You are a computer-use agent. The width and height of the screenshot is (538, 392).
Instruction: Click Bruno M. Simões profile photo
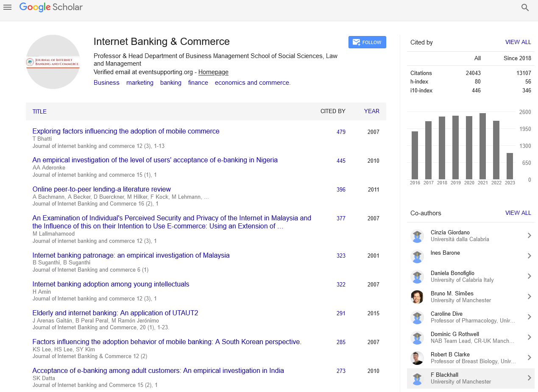coord(417,297)
